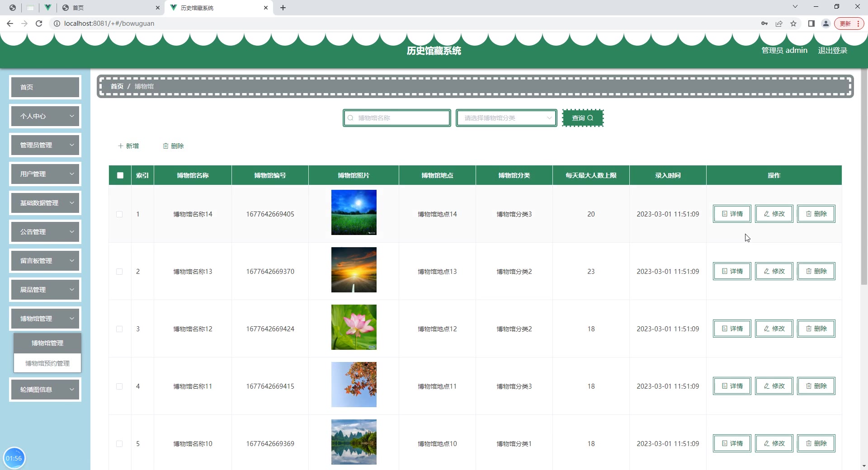Viewport: 868px width, 470px height.
Task: Check the checkbox for row 博物馆名称12
Action: [x=119, y=329]
